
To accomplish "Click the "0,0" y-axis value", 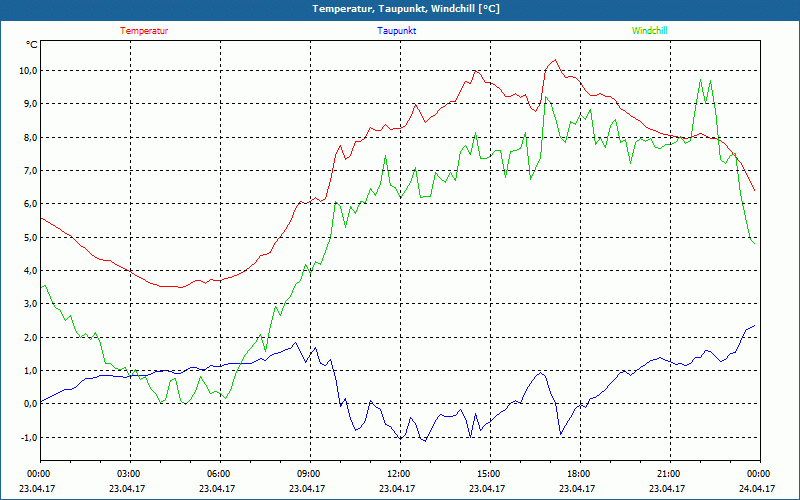I will (30, 404).
